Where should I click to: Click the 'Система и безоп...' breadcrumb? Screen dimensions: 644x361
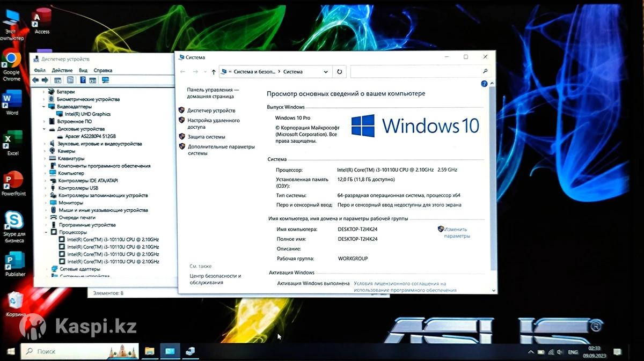[254, 72]
